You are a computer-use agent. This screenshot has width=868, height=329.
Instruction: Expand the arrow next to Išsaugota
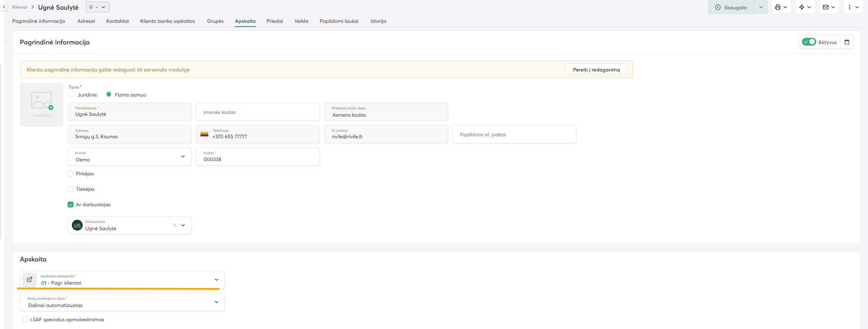click(x=761, y=7)
